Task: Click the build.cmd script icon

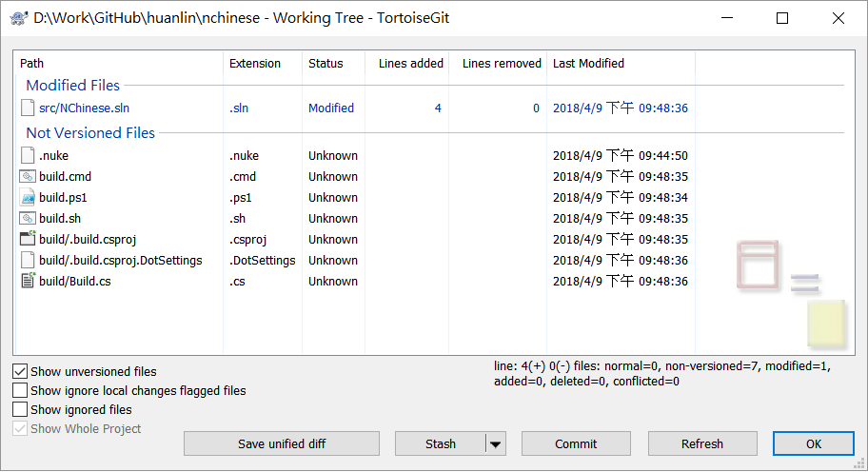Action: 28,177
